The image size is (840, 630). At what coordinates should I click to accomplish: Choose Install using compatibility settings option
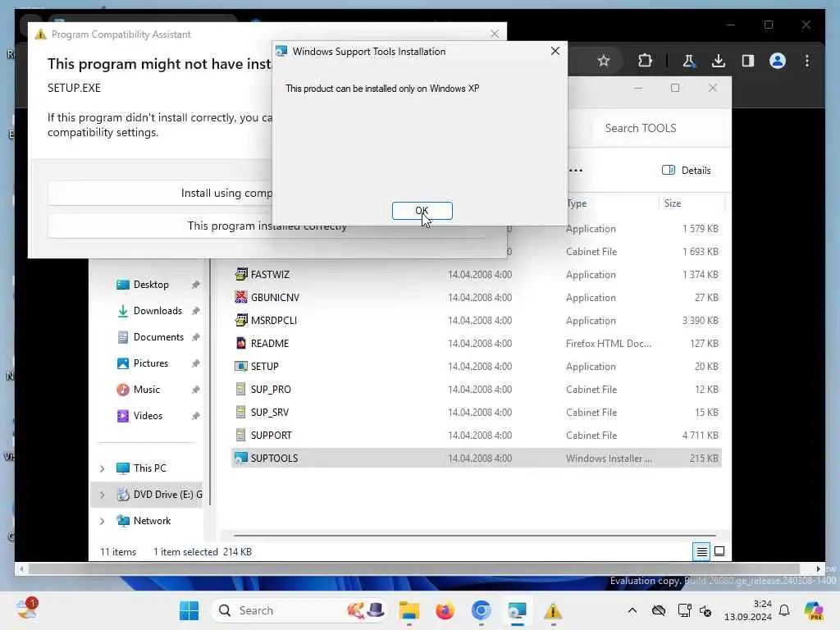161,193
